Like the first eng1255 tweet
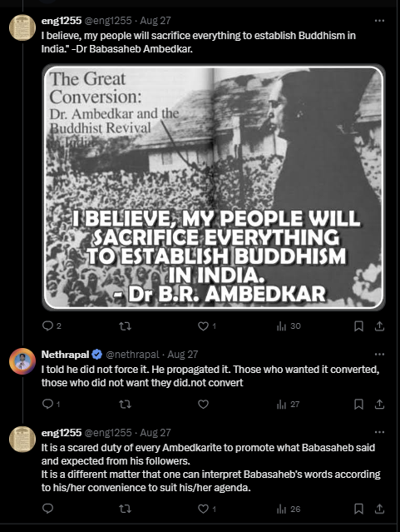 point(207,326)
